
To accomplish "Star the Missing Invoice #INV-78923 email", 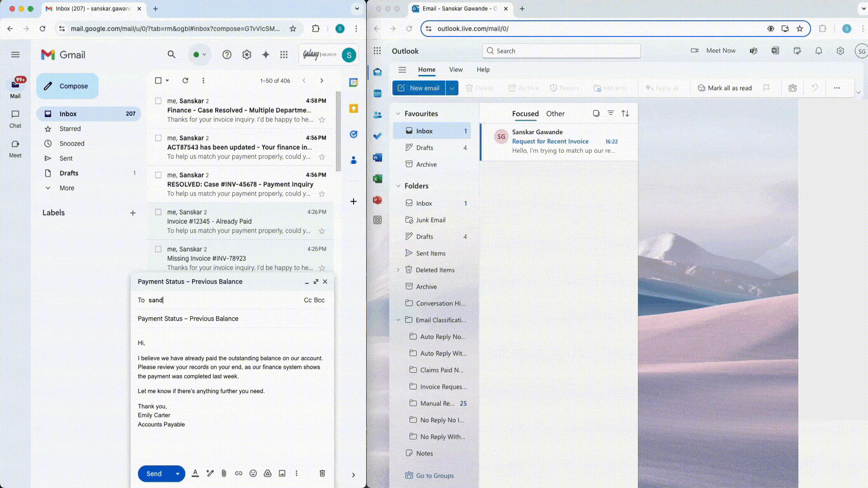I will pyautogui.click(x=322, y=268).
